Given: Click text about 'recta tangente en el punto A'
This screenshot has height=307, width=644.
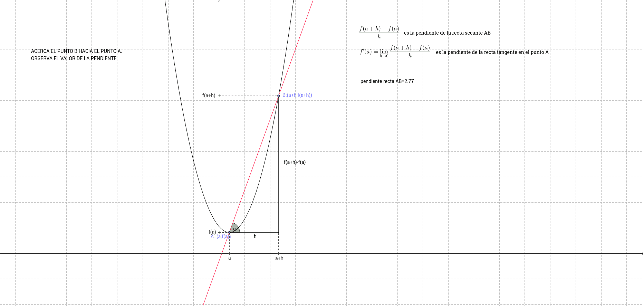Looking at the screenshot, I should [x=492, y=52].
